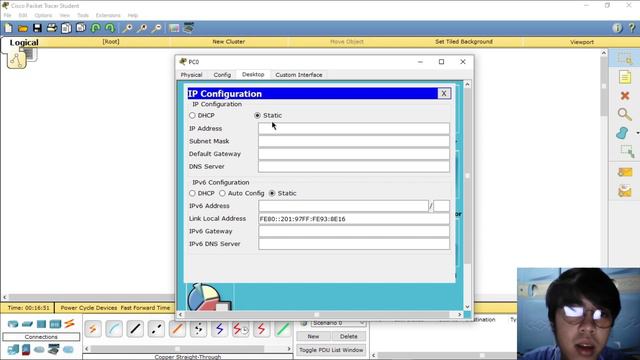This screenshot has width=640, height=360.
Task: Select IPv6 Static radio button
Action: (272, 193)
